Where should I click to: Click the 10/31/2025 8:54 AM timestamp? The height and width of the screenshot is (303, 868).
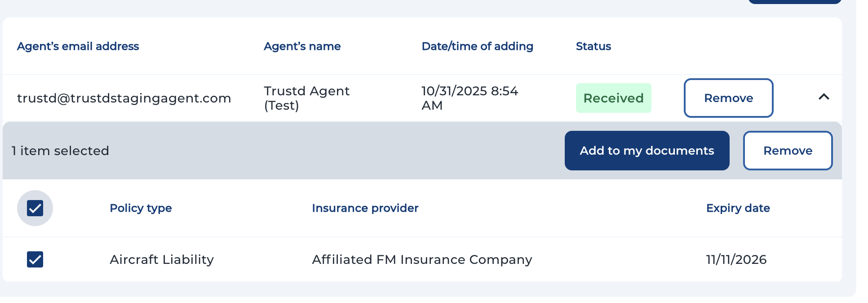(469, 98)
